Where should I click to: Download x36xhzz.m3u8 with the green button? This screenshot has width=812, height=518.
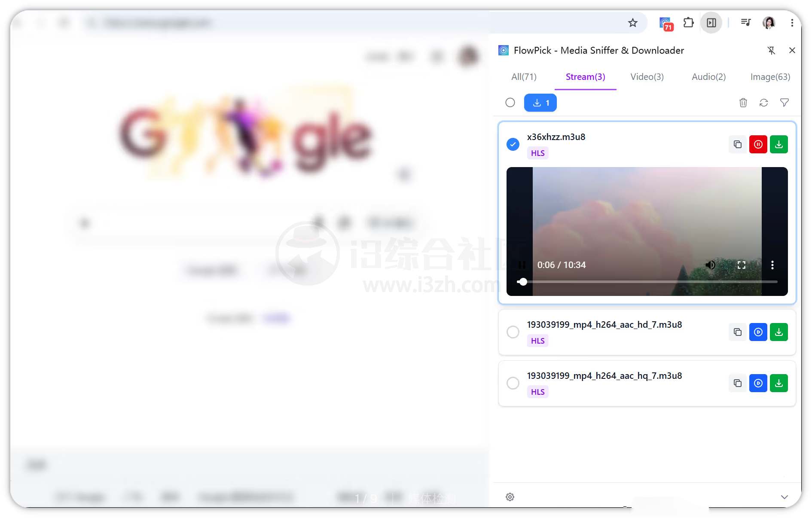(779, 144)
